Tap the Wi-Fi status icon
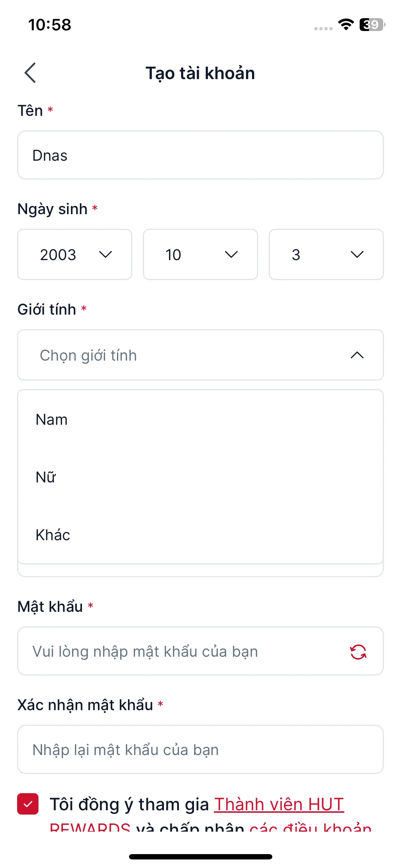The height and width of the screenshot is (868, 401). [346, 25]
